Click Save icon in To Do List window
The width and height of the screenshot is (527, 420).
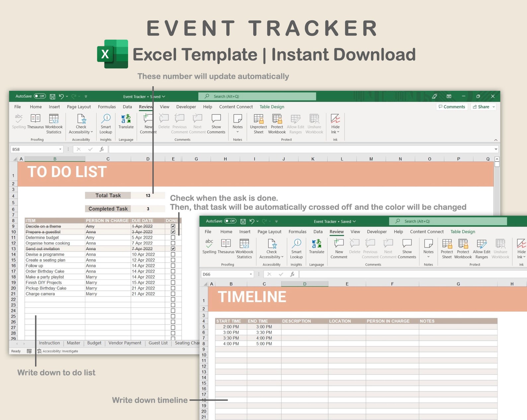pyautogui.click(x=52, y=97)
